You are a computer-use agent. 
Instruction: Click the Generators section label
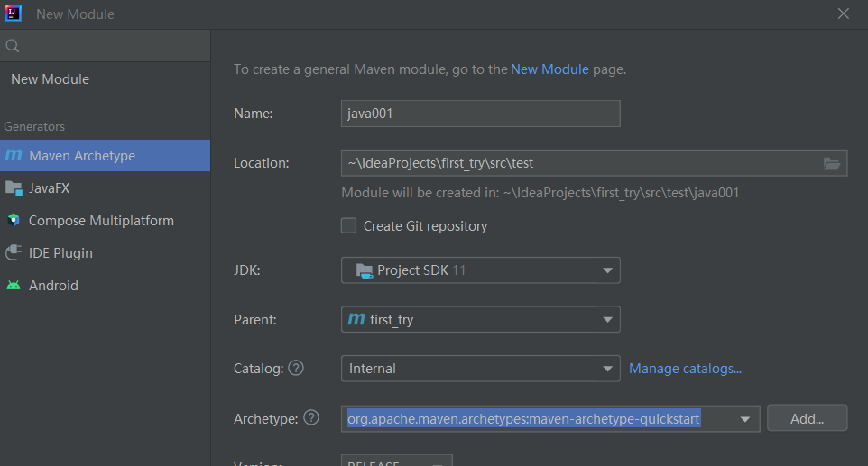coord(33,126)
